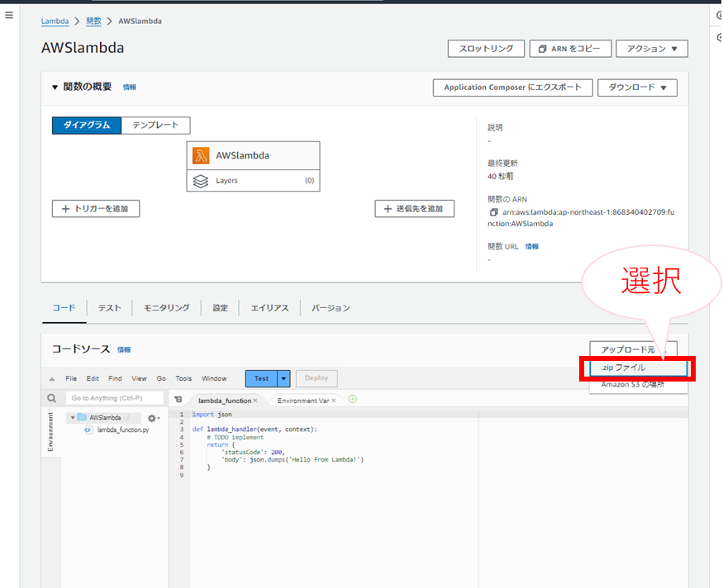Click the orange Lambda function icon
The height and width of the screenshot is (588, 723).
[201, 156]
